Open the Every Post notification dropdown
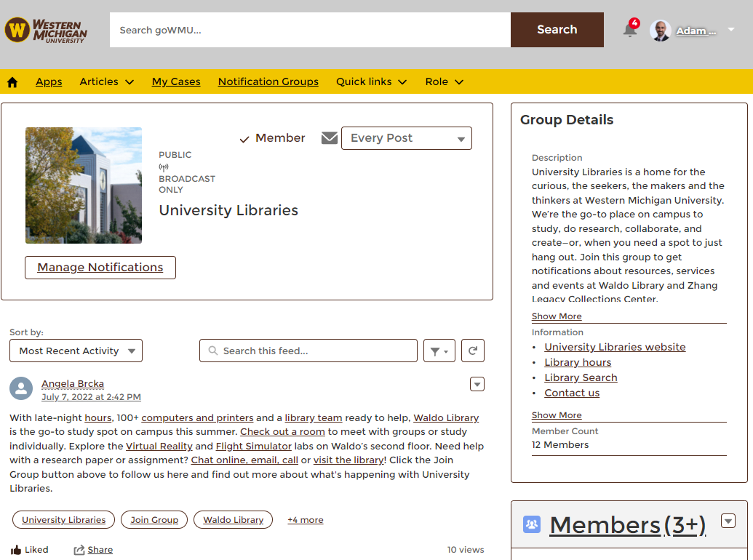 point(406,138)
